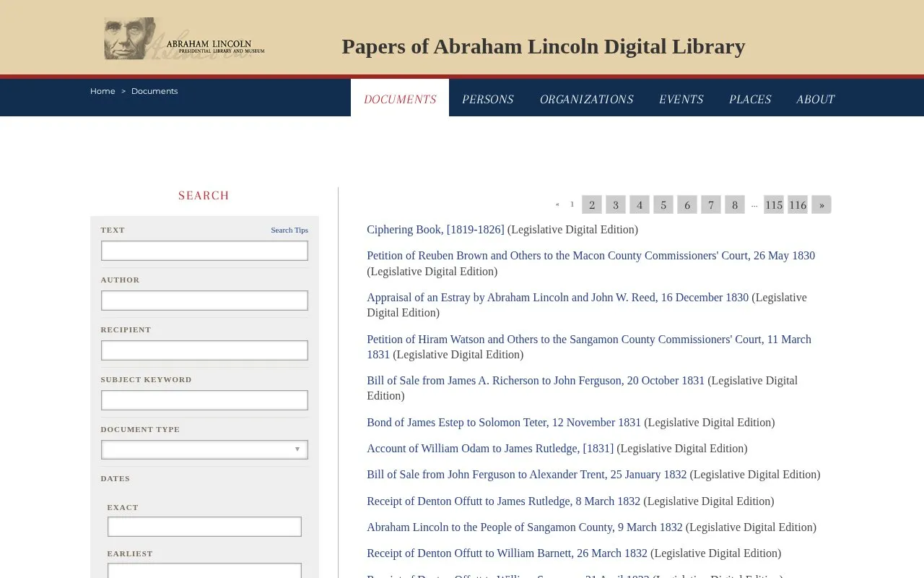Open the About tab
The height and width of the screenshot is (578, 924).
(816, 99)
